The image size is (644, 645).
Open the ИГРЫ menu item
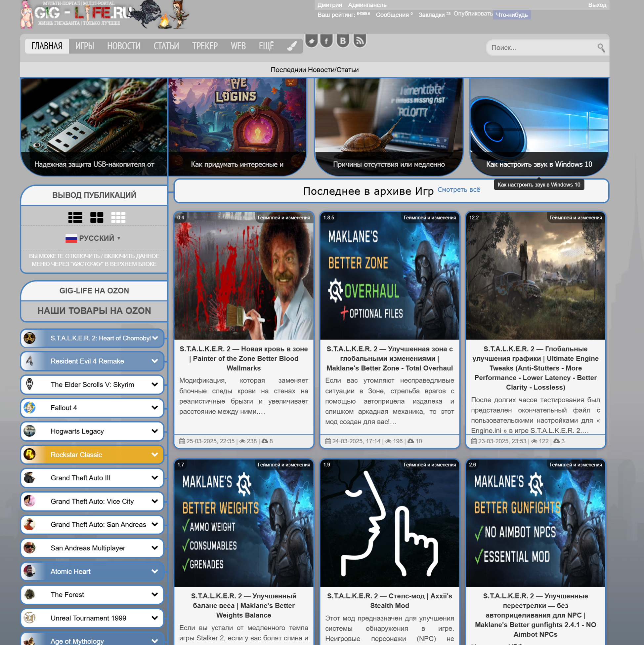coord(84,46)
